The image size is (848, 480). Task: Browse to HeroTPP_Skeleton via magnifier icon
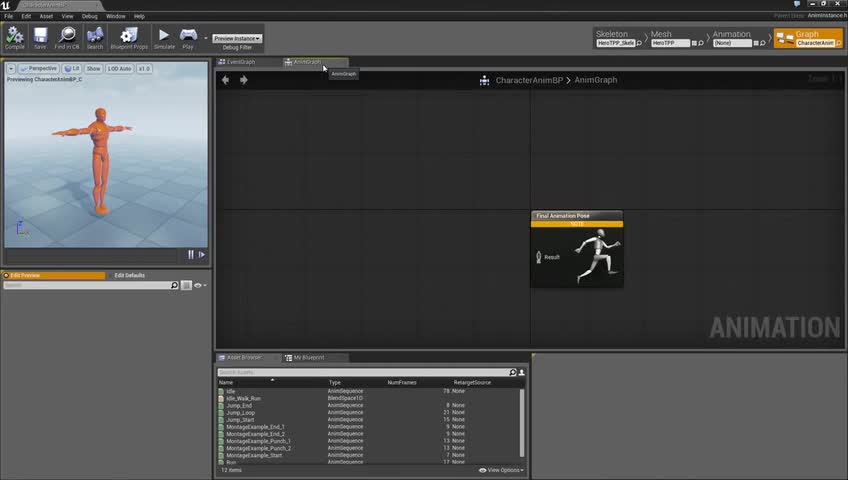(x=639, y=43)
